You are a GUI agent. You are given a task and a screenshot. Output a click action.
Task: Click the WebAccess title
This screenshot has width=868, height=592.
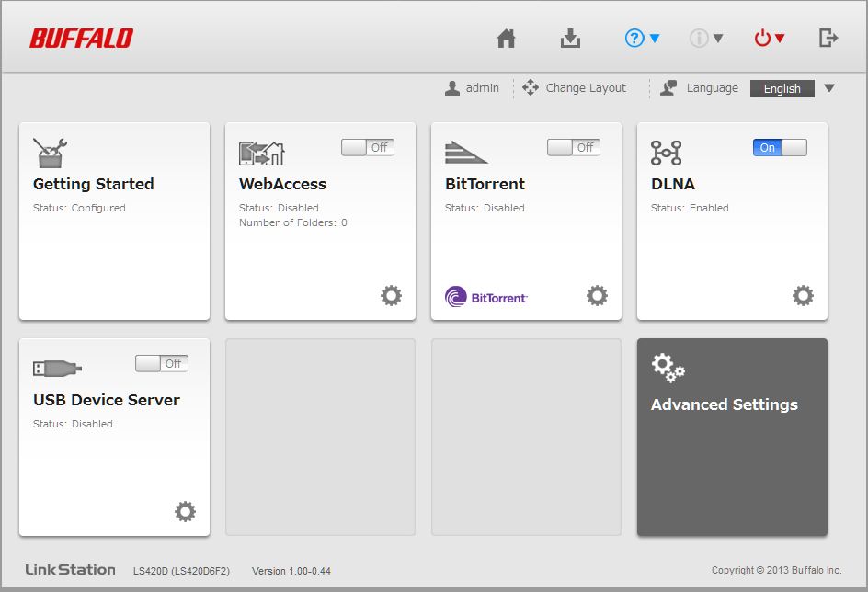pyautogui.click(x=282, y=184)
